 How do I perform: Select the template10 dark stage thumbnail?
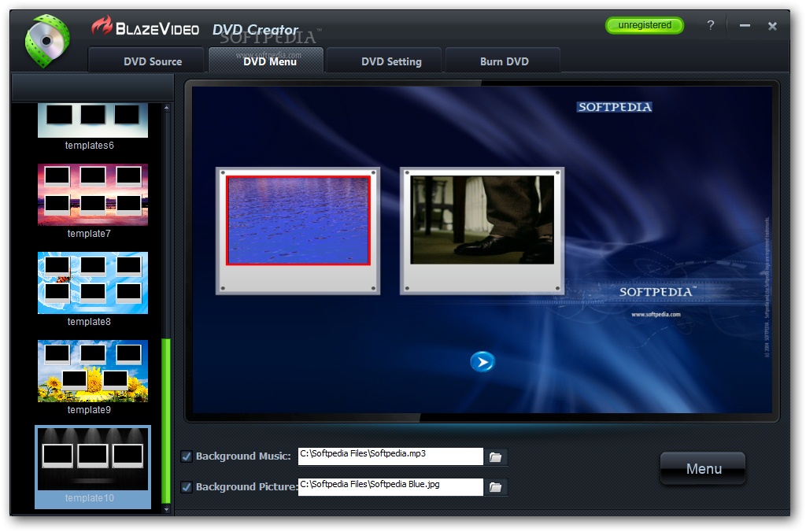[x=93, y=459]
